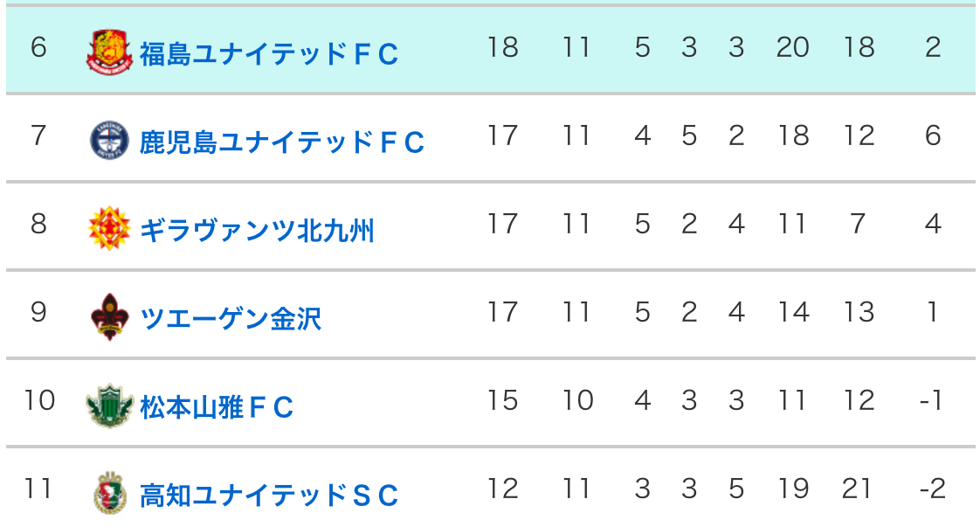Open the 高知ユナイテッドＳＣ team link

point(269,496)
